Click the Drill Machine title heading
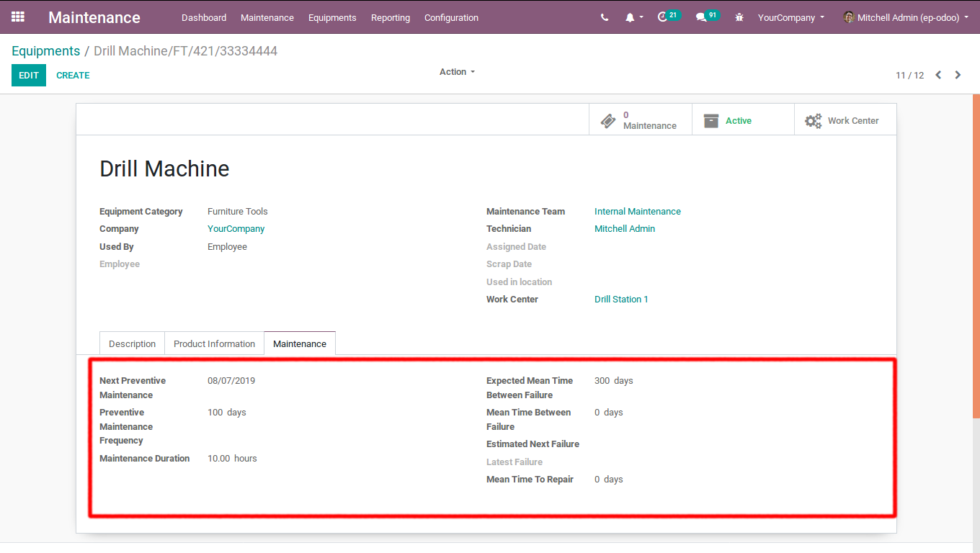 (164, 168)
